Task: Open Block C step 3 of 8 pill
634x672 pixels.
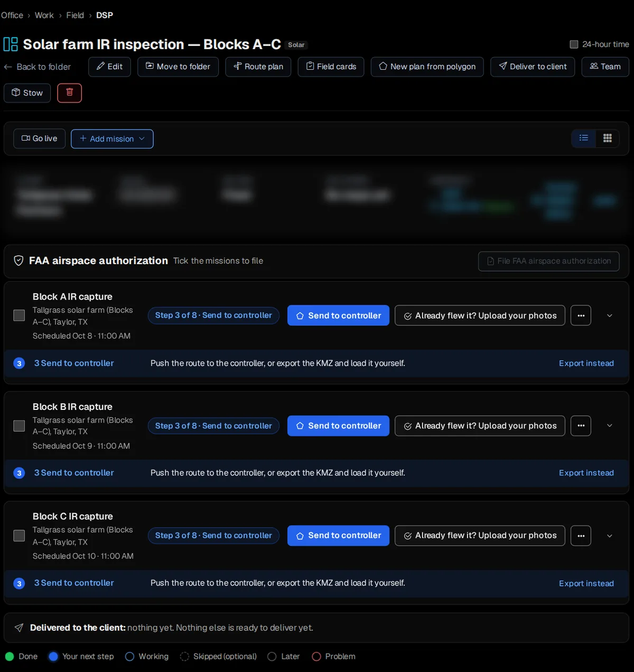Action: tap(213, 536)
